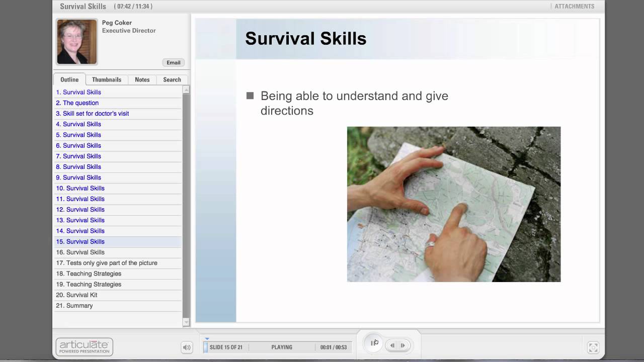Switch to the Search tab
The height and width of the screenshot is (362, 644).
pyautogui.click(x=172, y=79)
